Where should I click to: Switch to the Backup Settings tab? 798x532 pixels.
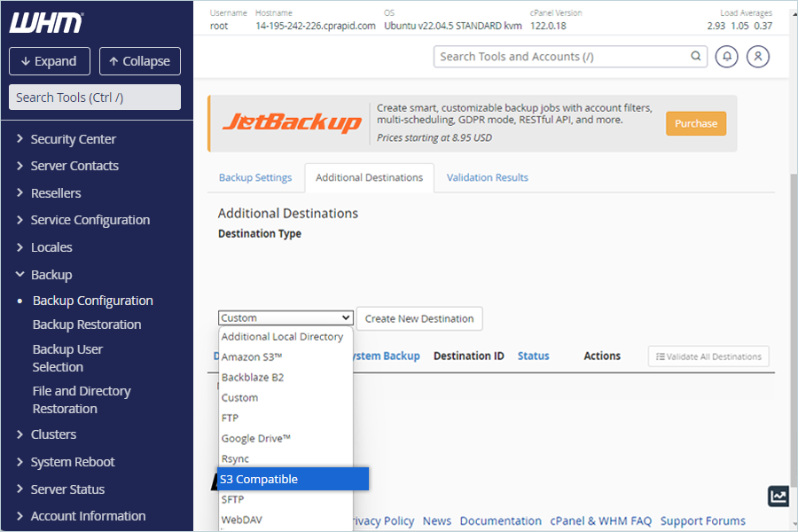point(255,177)
